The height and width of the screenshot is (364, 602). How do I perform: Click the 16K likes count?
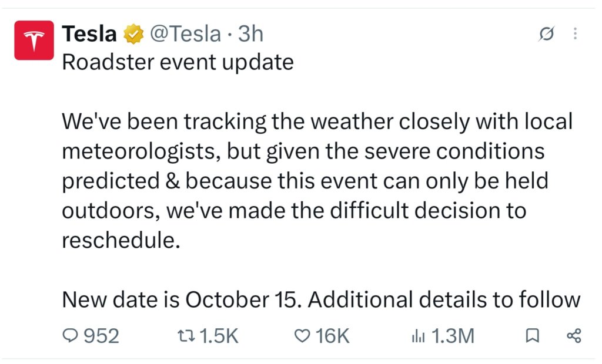coord(333,336)
